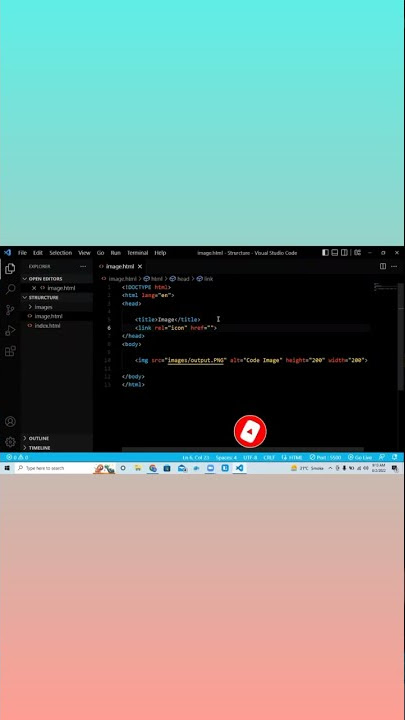Open the link breadcrumb dropdown
This screenshot has width=405, height=720.
click(x=205, y=279)
